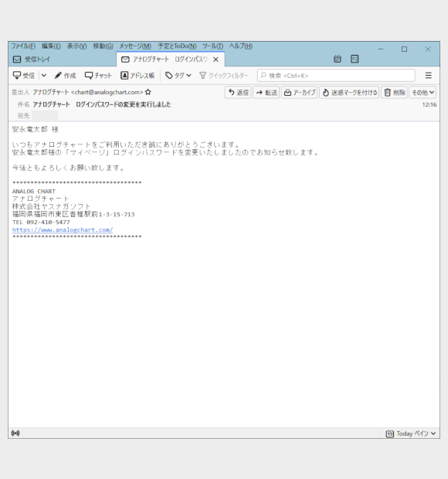
Task: Open the チャット chat toolbar button
Action: [x=98, y=76]
